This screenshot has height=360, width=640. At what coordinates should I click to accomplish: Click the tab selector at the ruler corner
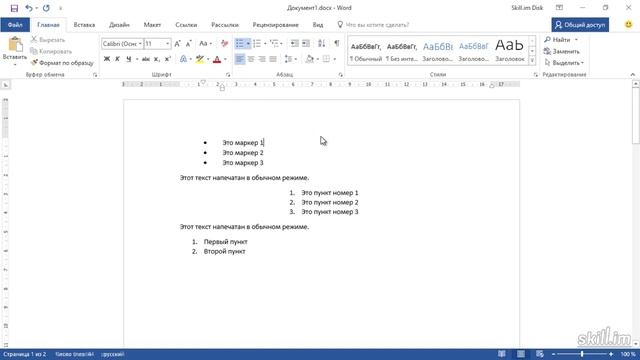click(x=6, y=85)
